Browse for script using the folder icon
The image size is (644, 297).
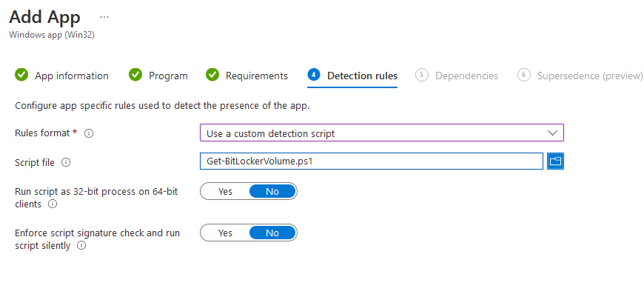pyautogui.click(x=556, y=161)
